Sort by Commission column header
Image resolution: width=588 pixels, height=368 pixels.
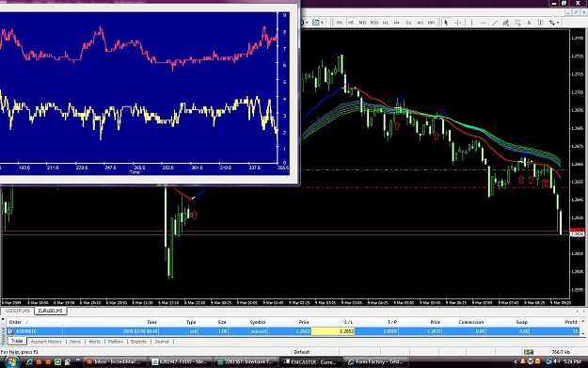[x=464, y=322]
